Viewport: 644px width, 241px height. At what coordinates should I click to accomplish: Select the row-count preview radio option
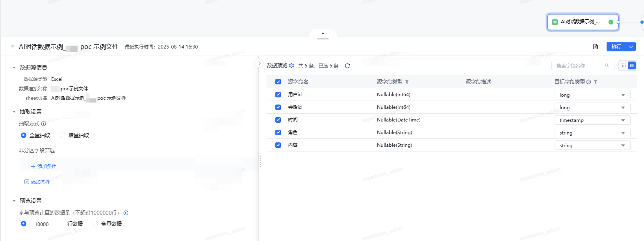coord(24,224)
